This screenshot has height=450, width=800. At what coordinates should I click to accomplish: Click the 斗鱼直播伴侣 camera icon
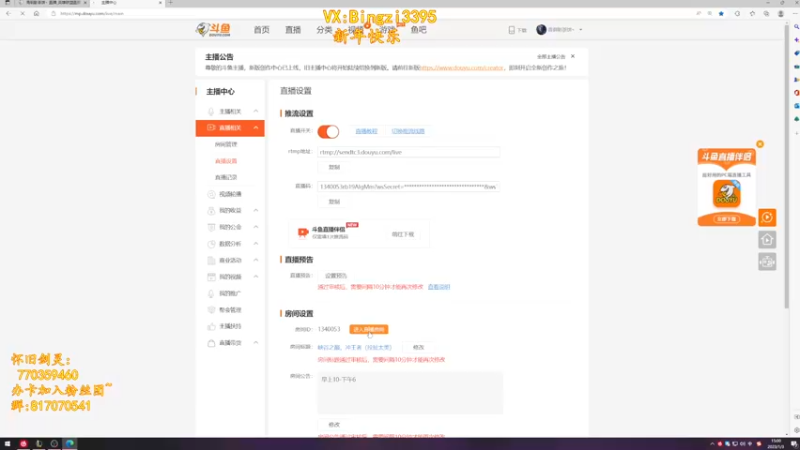pyautogui.click(x=303, y=233)
